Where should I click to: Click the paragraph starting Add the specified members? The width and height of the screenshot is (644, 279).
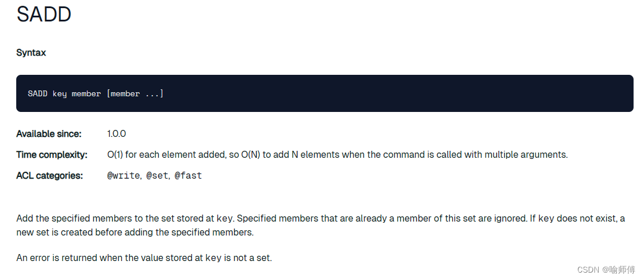click(321, 225)
